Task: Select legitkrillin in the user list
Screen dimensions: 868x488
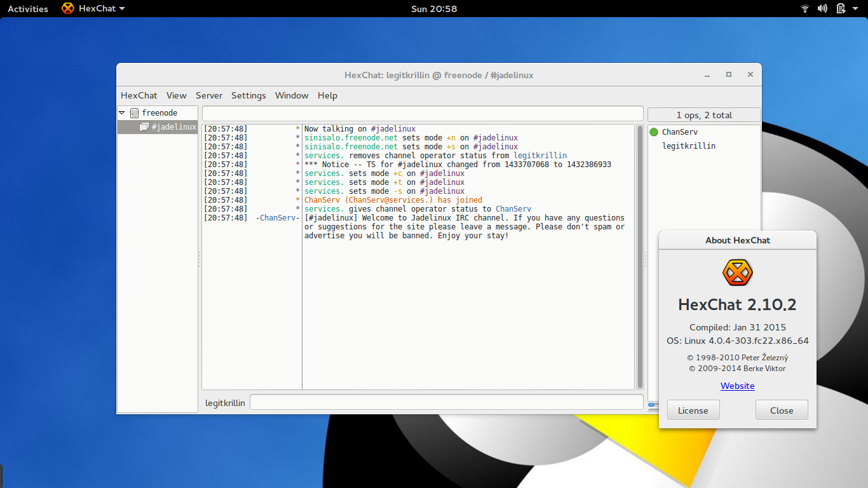Action: tap(704, 146)
